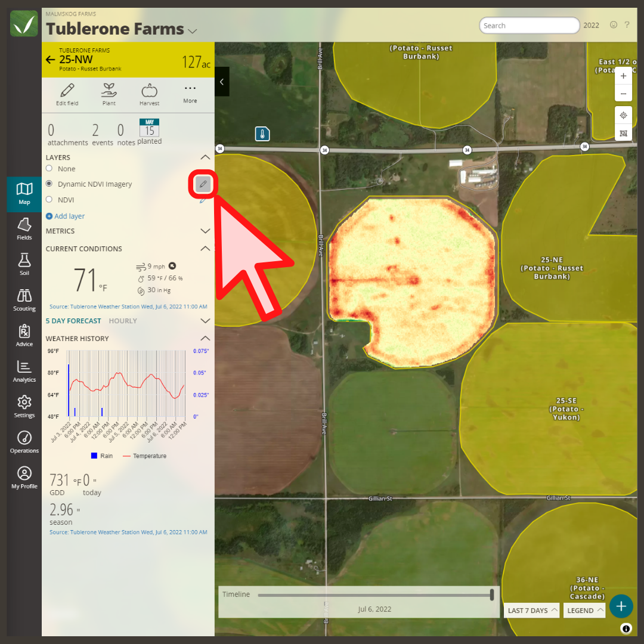644x644 pixels.
Task: Collapse the Current Conditions section
Action: (205, 249)
